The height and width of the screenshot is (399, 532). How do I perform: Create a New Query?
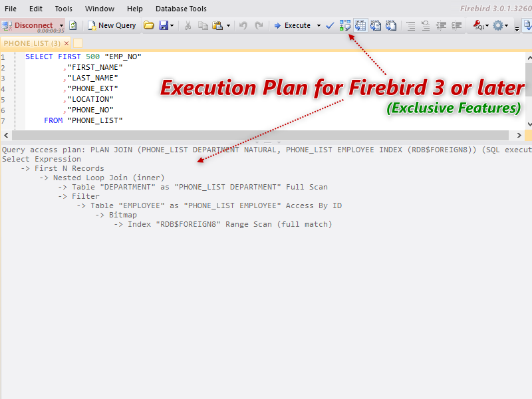(x=112, y=25)
